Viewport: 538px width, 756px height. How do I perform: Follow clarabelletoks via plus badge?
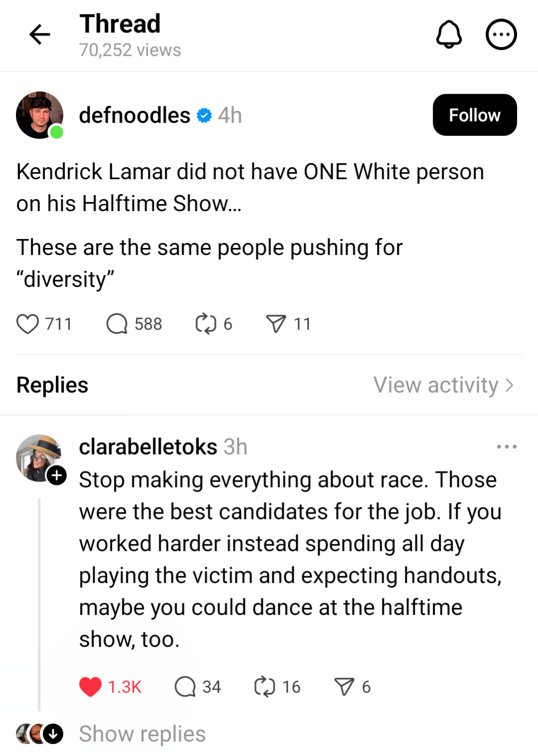point(57,475)
